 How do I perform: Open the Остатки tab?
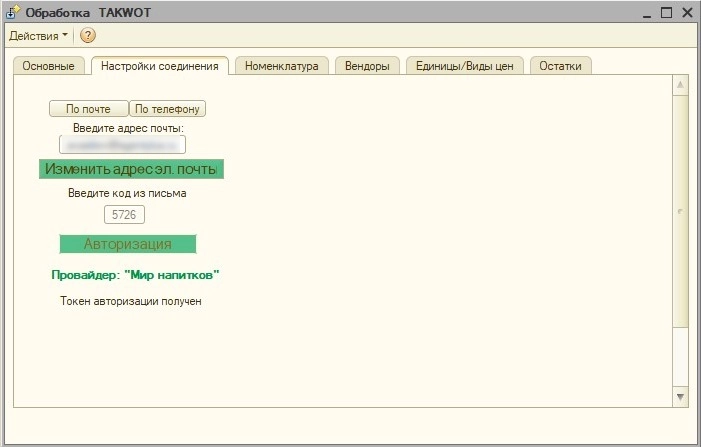pos(561,66)
